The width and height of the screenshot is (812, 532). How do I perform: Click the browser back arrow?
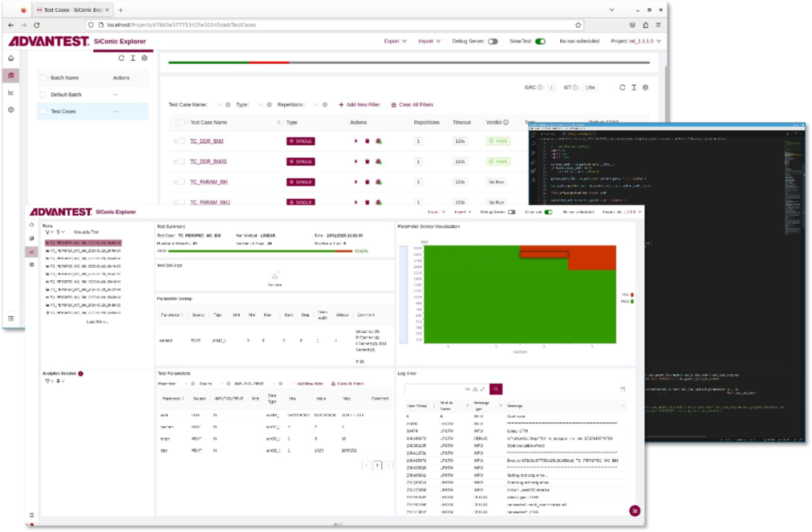11,25
